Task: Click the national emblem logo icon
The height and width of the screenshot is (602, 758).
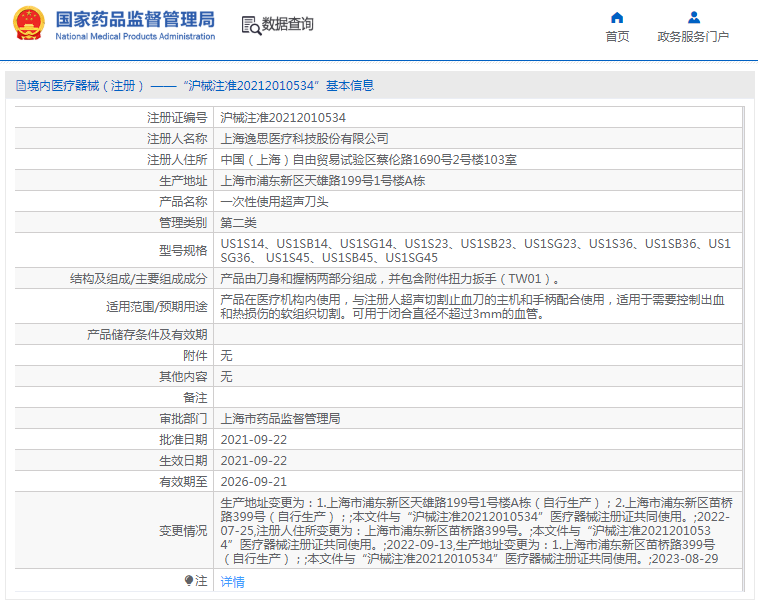Action: click(x=29, y=23)
